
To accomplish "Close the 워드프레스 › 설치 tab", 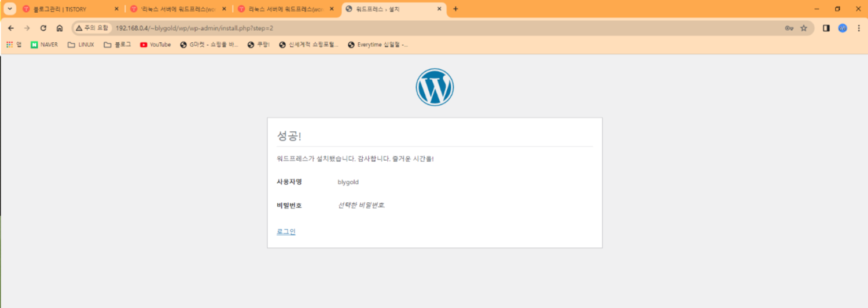I will [x=440, y=9].
